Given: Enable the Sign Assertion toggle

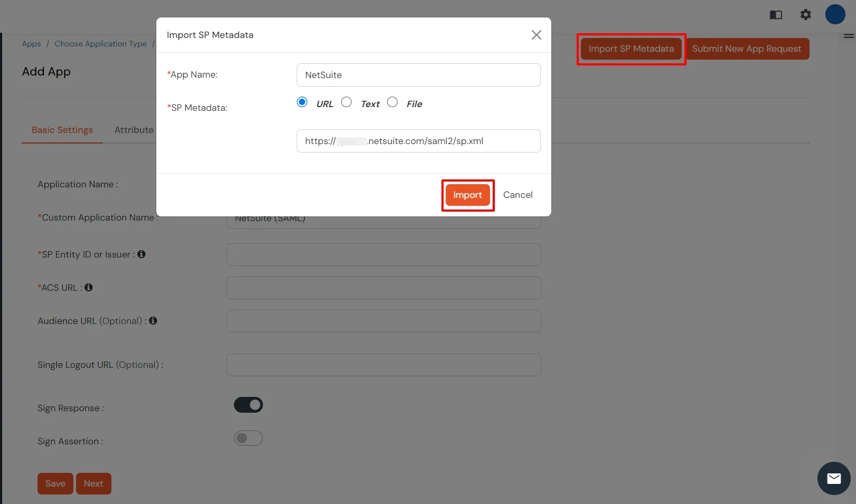Looking at the screenshot, I should click(248, 438).
